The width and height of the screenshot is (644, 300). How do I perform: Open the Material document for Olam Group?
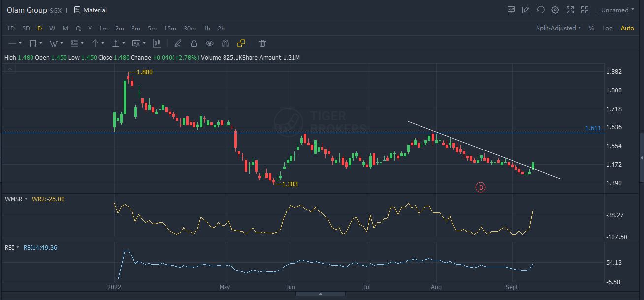coord(91,10)
